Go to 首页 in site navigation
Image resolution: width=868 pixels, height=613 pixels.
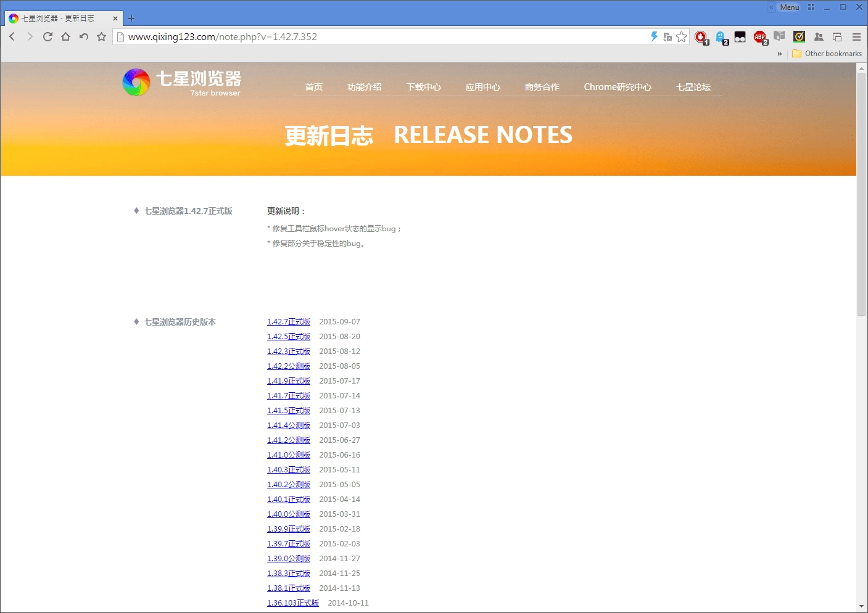313,87
